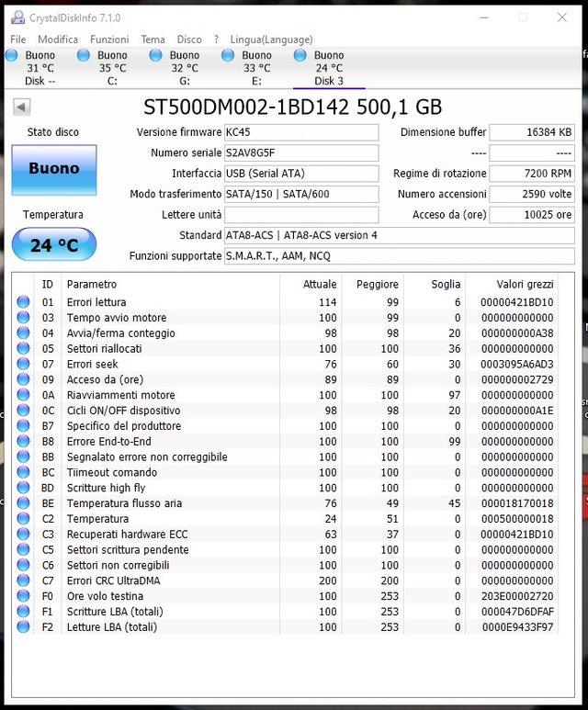Click the disk title ST500DM002-1BD142 500,1 GB

click(x=293, y=107)
